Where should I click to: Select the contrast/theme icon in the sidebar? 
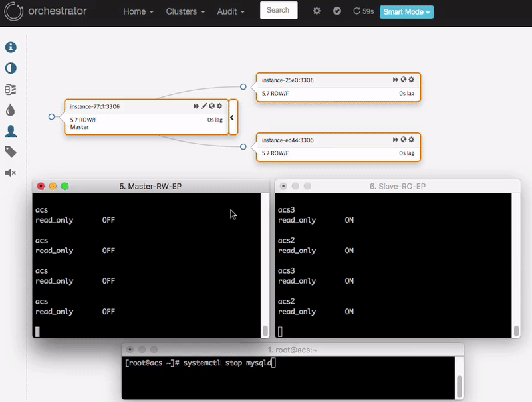click(10, 68)
